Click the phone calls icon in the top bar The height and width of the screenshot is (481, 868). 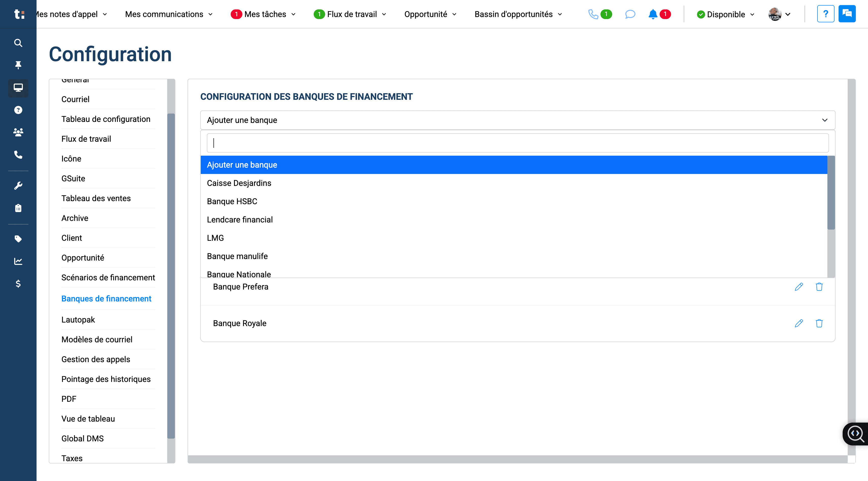[x=593, y=14]
